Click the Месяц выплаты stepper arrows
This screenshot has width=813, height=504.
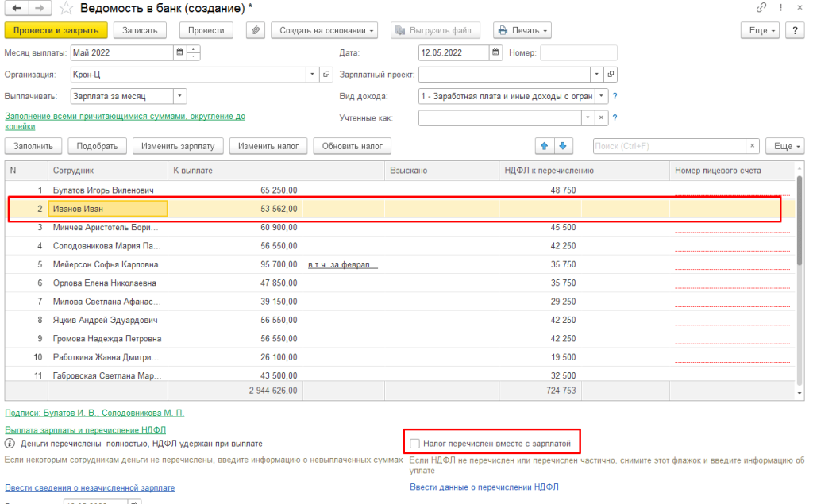coord(194,52)
